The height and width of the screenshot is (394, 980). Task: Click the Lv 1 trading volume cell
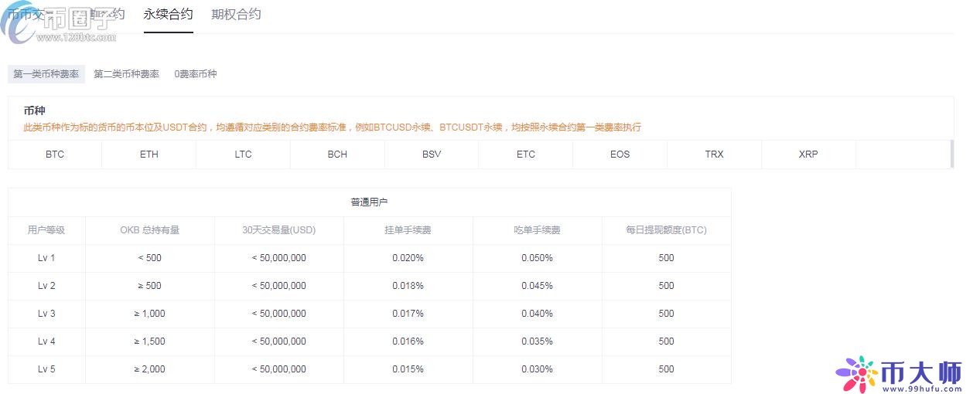click(279, 258)
